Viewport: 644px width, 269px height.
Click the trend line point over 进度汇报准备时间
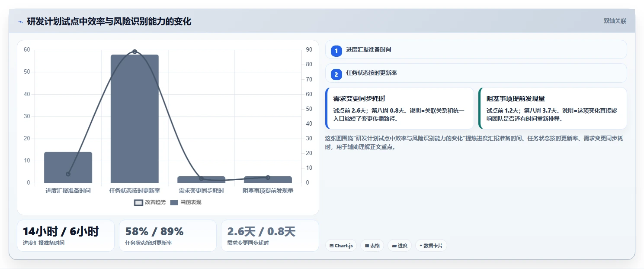click(x=68, y=174)
